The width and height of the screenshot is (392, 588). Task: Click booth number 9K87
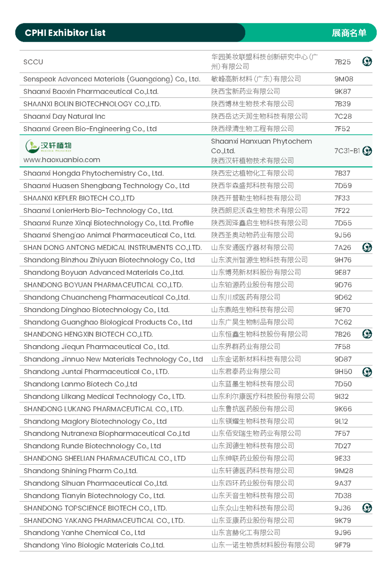[x=343, y=91]
